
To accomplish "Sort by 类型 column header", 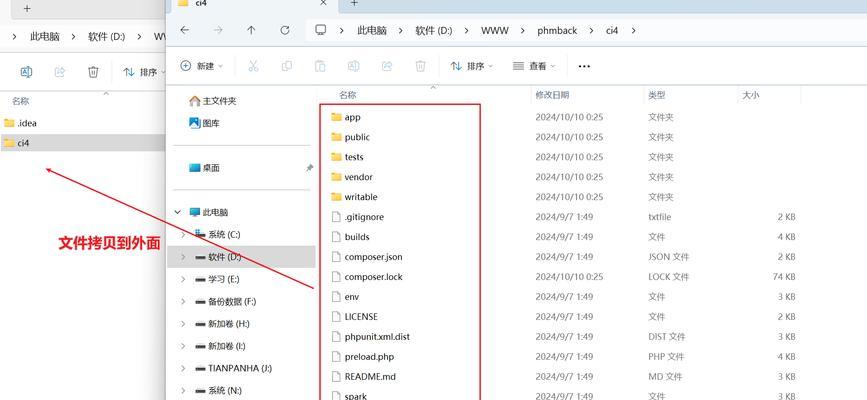I will tap(656, 95).
